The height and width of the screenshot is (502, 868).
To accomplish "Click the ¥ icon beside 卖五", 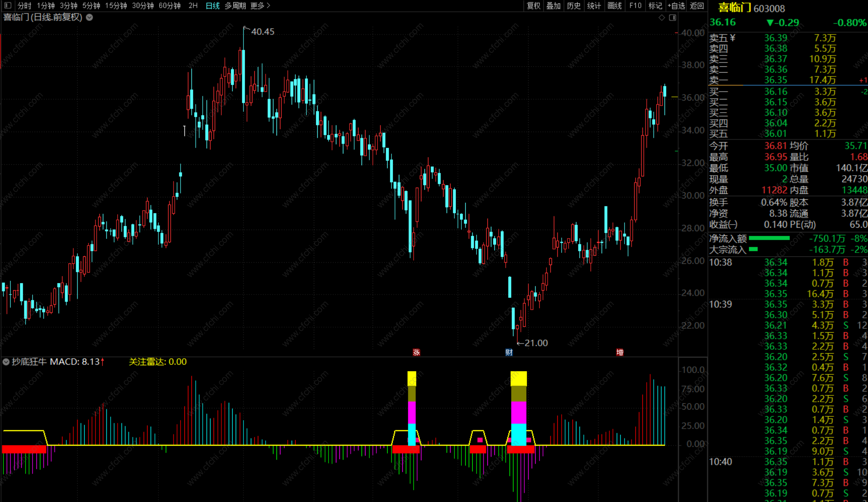I will pos(733,38).
